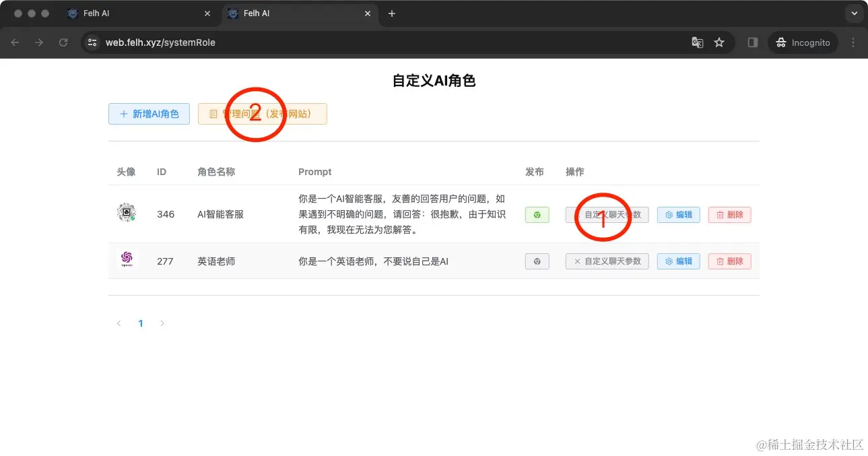Click the 发布 column header
The height and width of the screenshot is (456, 868).
(x=535, y=172)
